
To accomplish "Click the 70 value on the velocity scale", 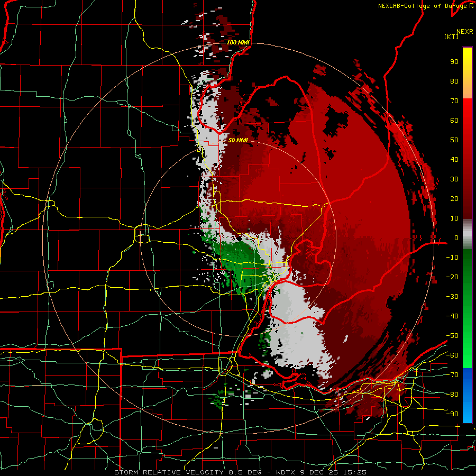I will [x=454, y=101].
